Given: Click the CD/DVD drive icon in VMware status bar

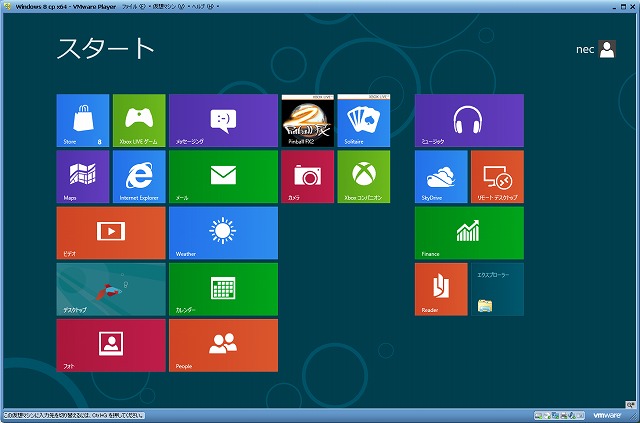Looking at the screenshot, I should point(547,416).
